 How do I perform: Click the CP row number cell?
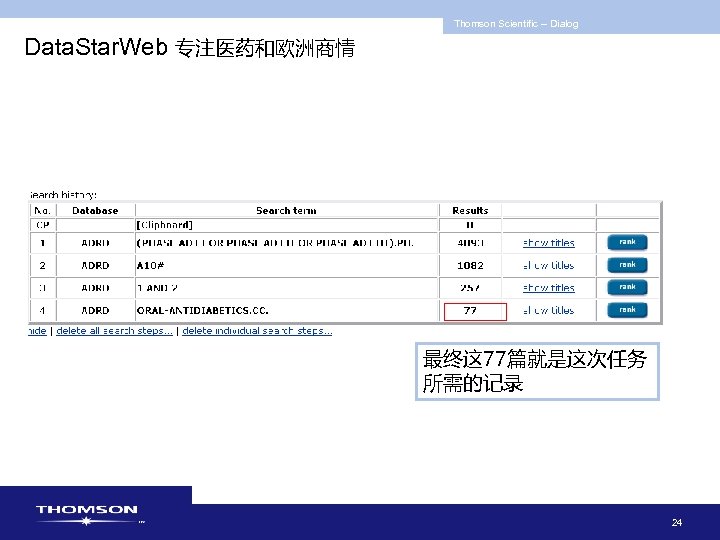(43, 225)
